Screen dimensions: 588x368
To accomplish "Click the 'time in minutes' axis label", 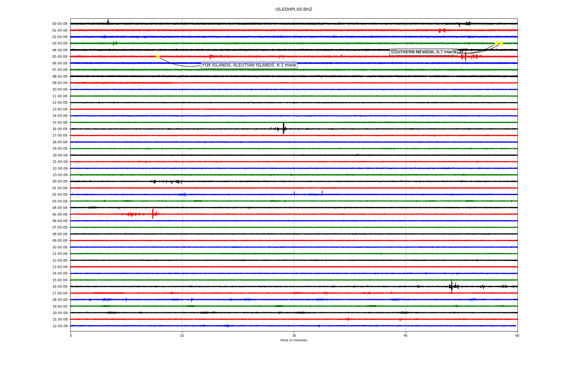I will [x=294, y=340].
